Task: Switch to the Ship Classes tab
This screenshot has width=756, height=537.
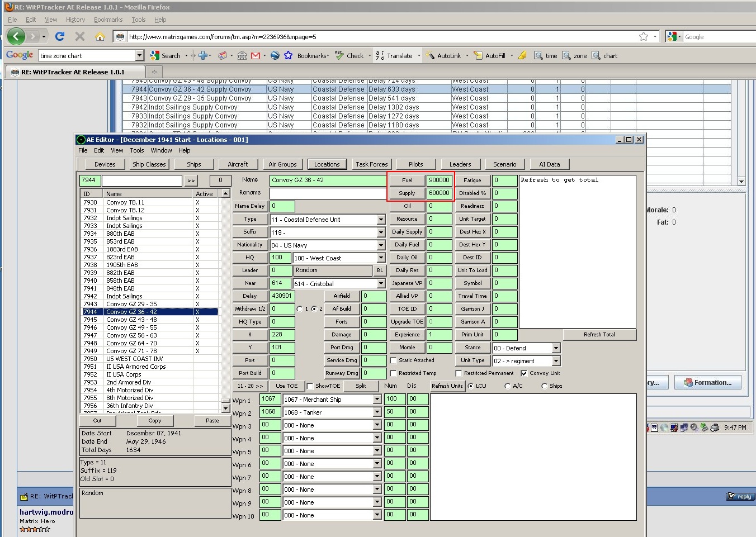Action: coord(149,164)
